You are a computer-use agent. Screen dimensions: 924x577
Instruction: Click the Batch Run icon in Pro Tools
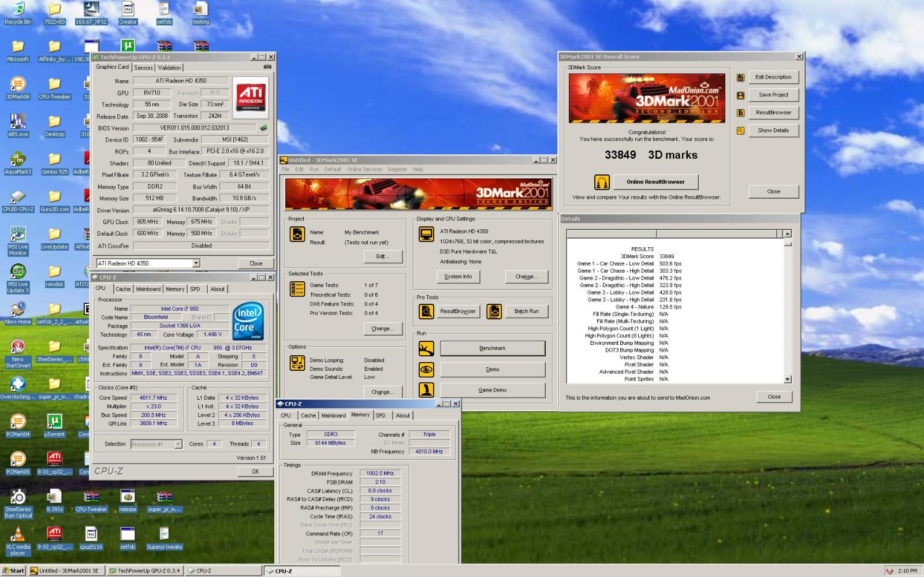point(494,311)
